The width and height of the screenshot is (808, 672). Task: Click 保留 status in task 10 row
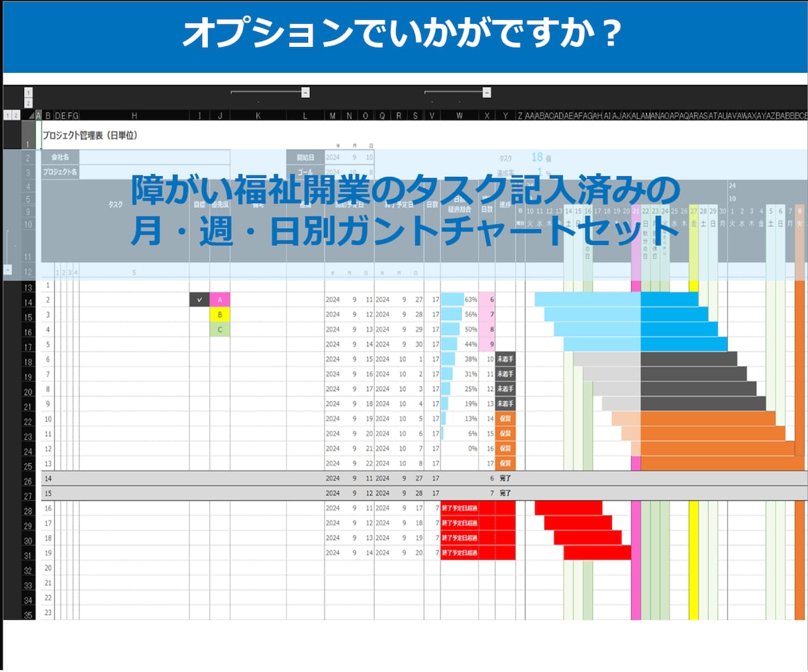point(505,418)
